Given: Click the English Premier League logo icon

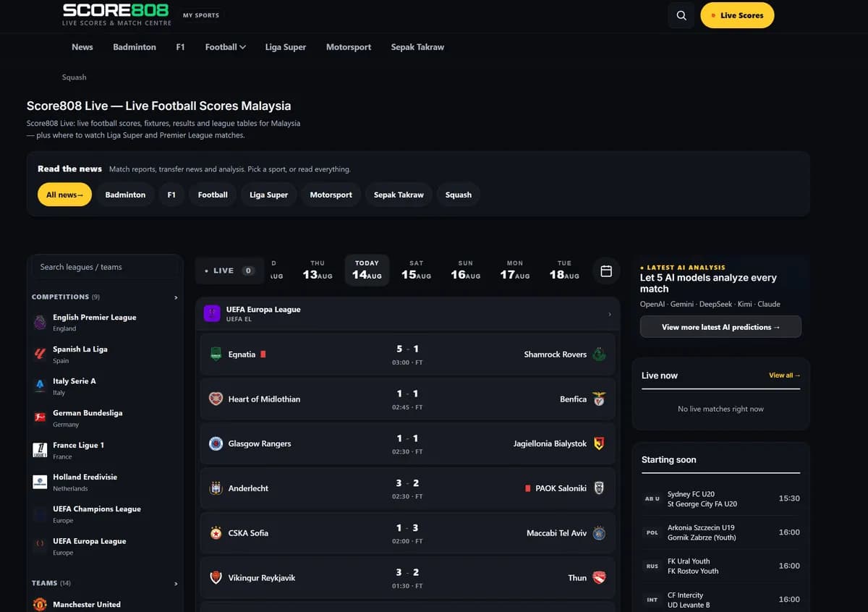Looking at the screenshot, I should 41,323.
